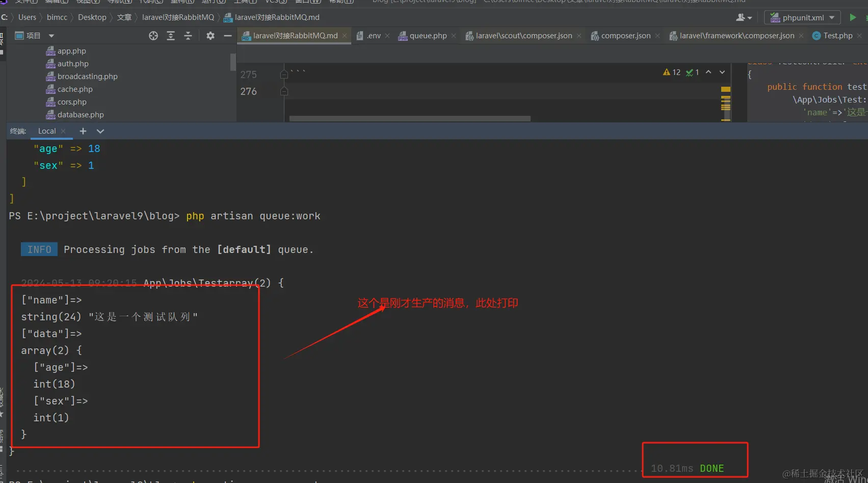Screen dimensions: 868x483
Task: Click the project panel vertical scrollbar
Action: point(233,62)
